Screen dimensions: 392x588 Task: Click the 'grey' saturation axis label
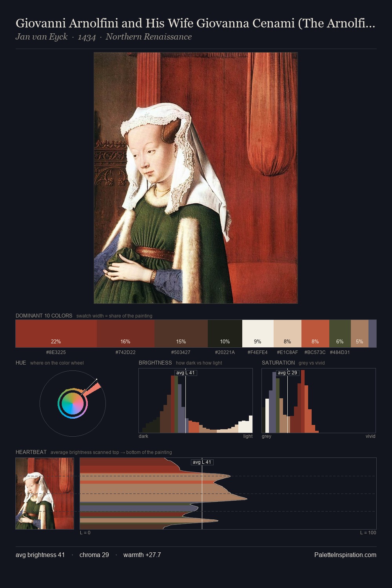click(267, 436)
